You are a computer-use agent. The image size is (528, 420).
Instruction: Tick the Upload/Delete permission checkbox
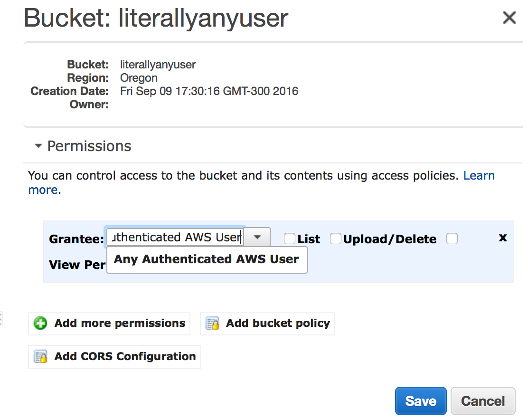point(335,239)
